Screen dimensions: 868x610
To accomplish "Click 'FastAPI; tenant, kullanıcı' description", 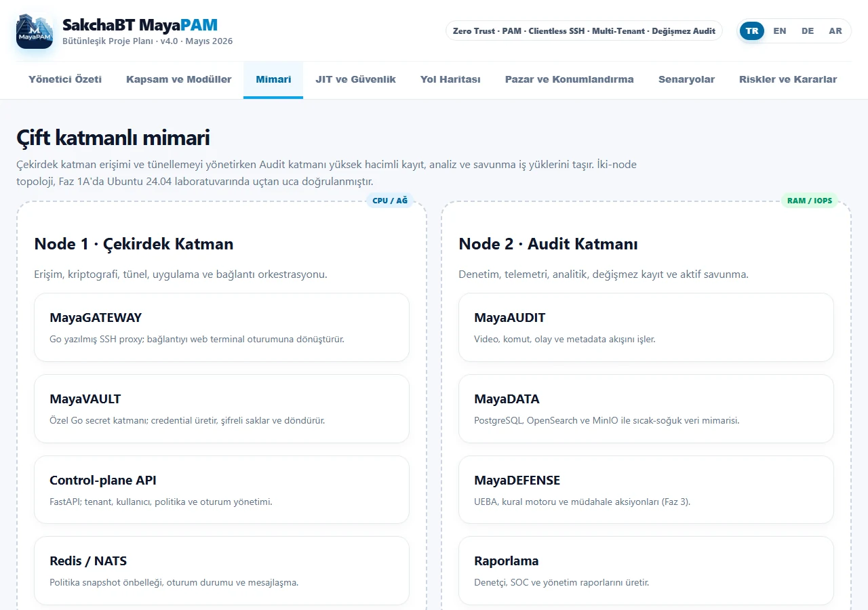I will [161, 502].
